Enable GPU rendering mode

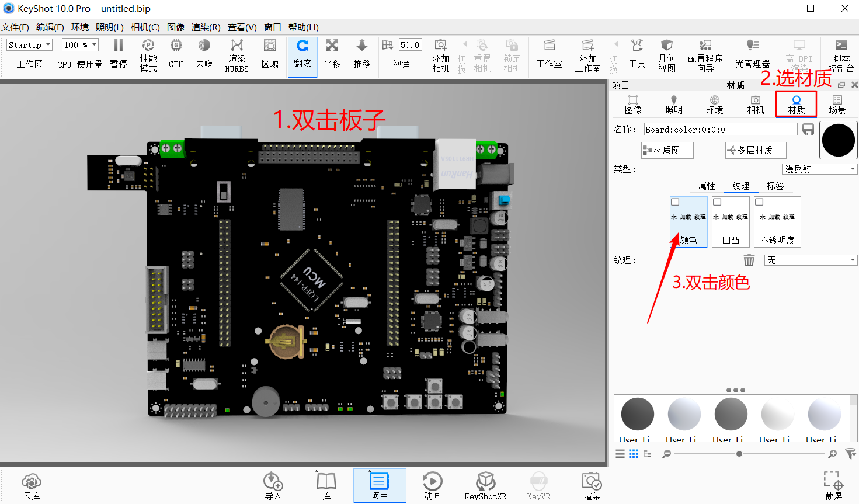(176, 54)
